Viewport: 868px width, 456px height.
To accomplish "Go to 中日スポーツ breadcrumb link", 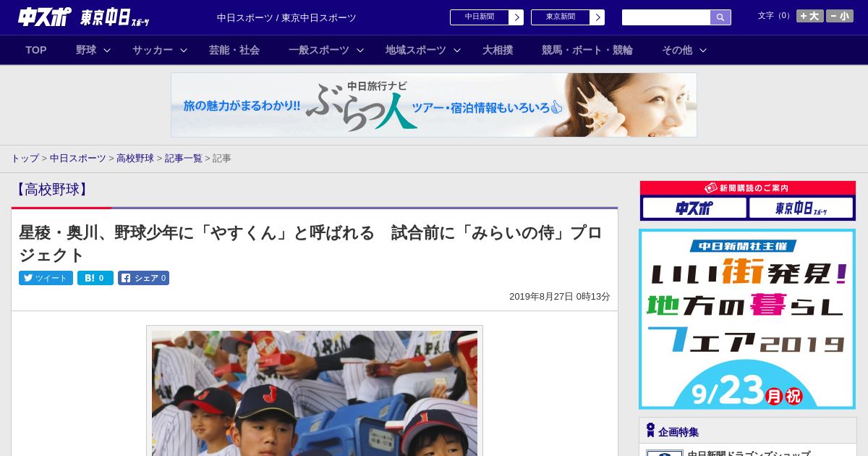I will coord(78,159).
